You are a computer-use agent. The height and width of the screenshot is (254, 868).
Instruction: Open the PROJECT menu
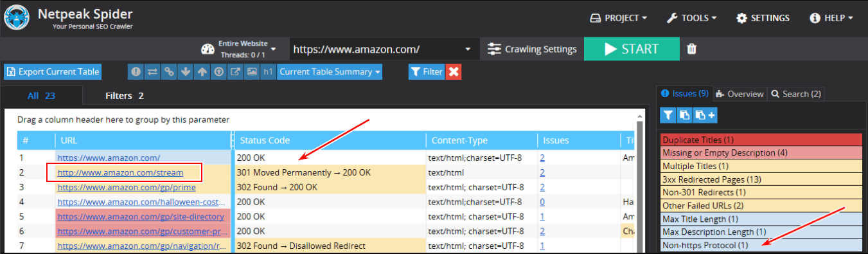[618, 18]
